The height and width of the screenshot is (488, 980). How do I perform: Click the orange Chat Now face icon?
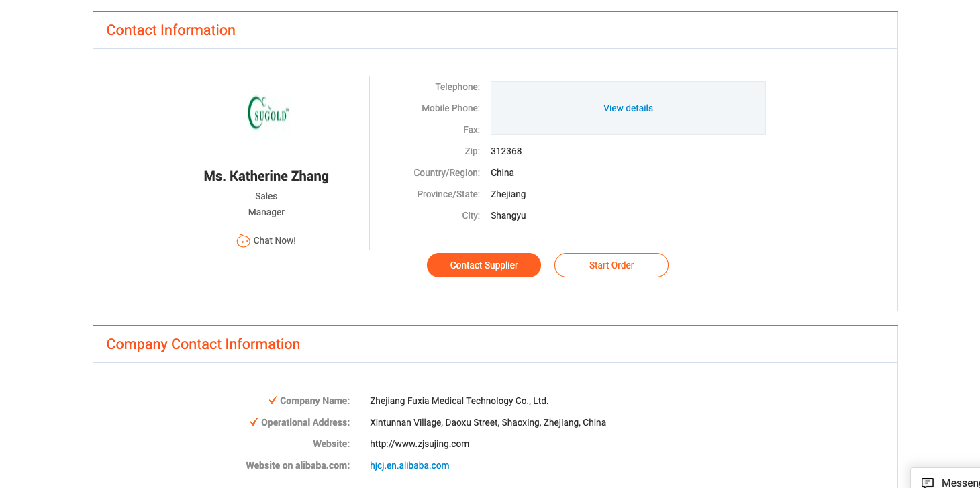(243, 240)
